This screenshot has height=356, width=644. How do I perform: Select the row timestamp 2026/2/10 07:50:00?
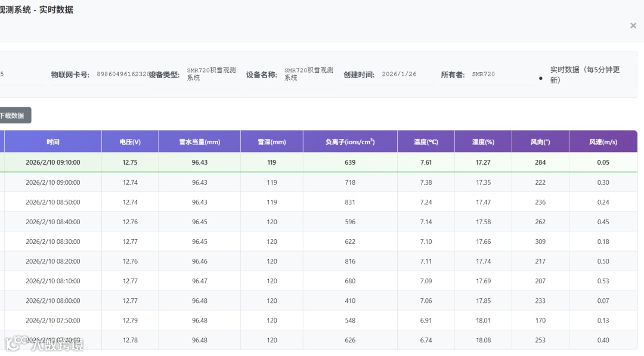(53, 320)
